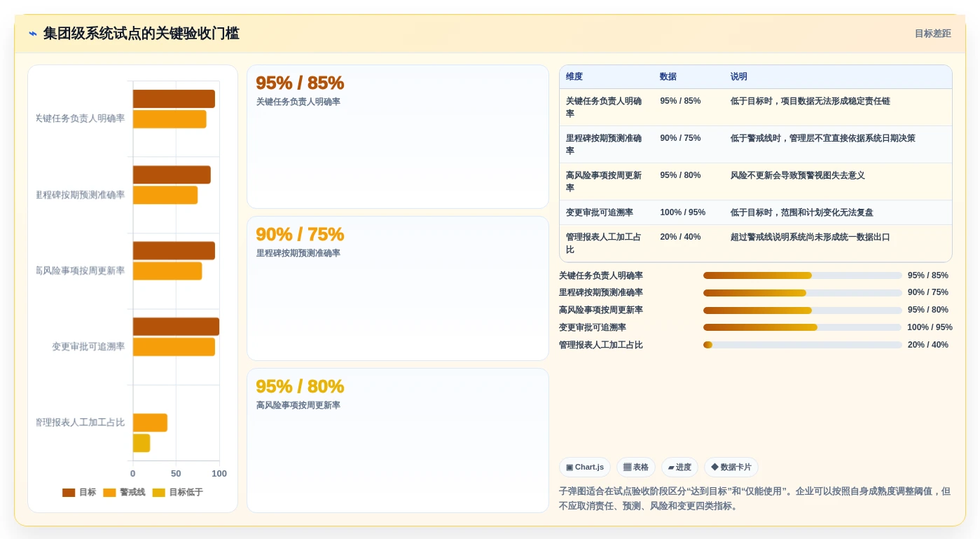Viewport: 980px width, 539px height.
Task: Click table text 低于目标时，项目数据无法形成稳定责任链
Action: tap(810, 101)
